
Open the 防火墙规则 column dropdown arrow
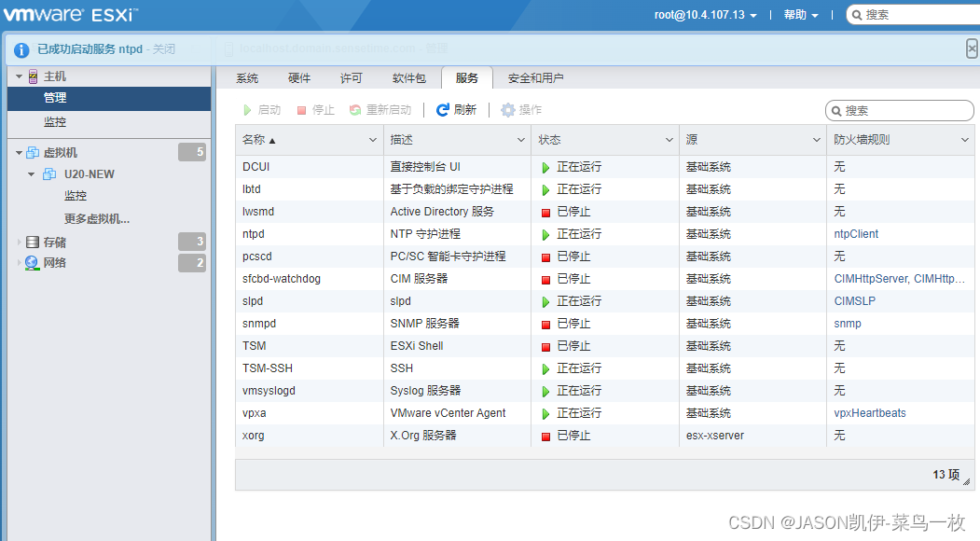(x=965, y=140)
